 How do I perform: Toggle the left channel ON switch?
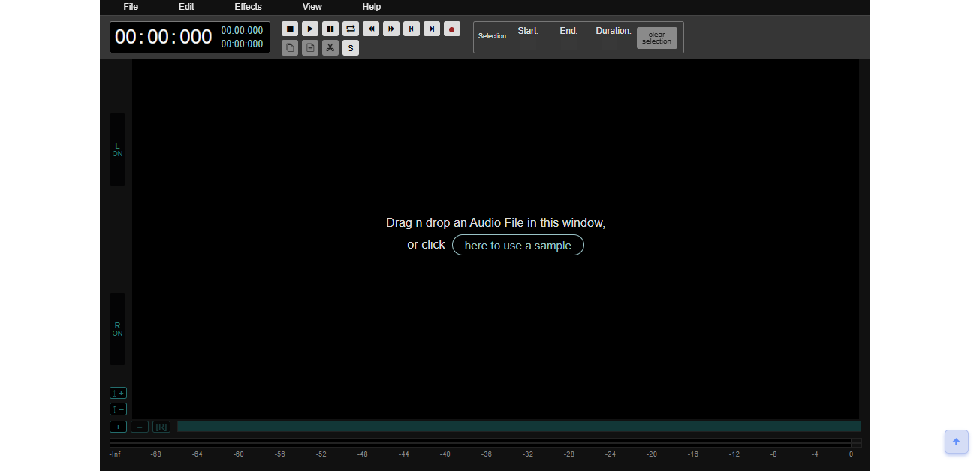[117, 150]
